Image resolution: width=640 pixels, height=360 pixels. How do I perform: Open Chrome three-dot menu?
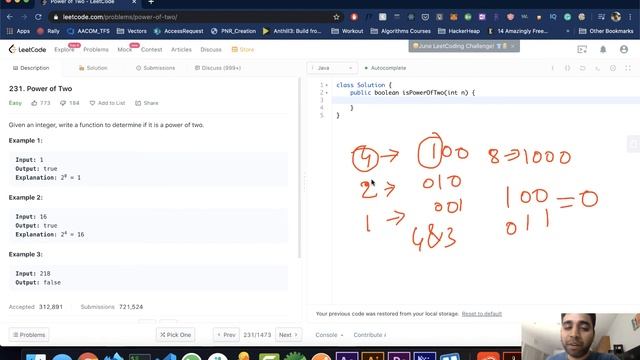coord(631,17)
